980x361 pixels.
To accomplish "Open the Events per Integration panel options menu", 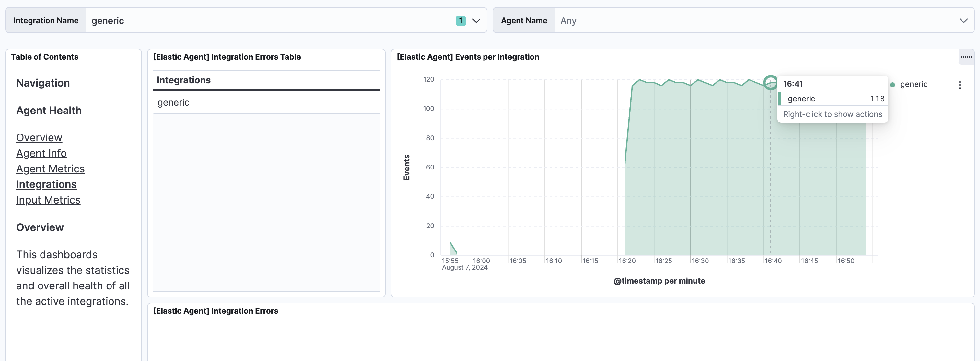I will (966, 57).
